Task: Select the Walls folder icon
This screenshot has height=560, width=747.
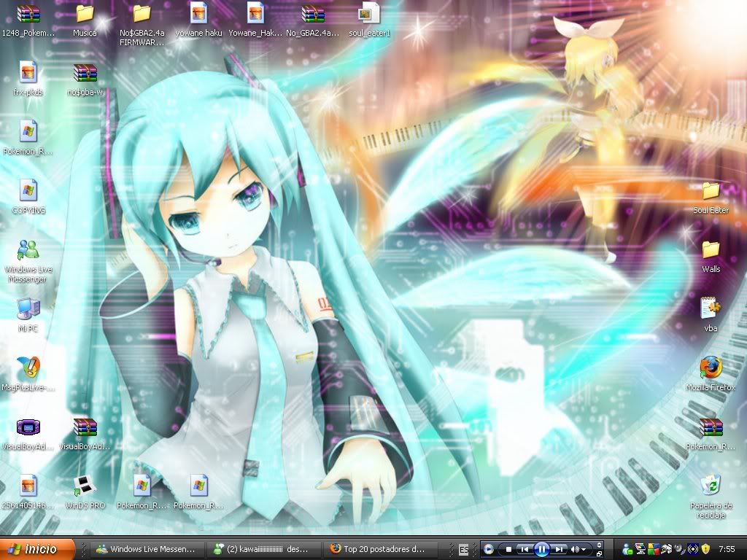Action: pos(711,249)
